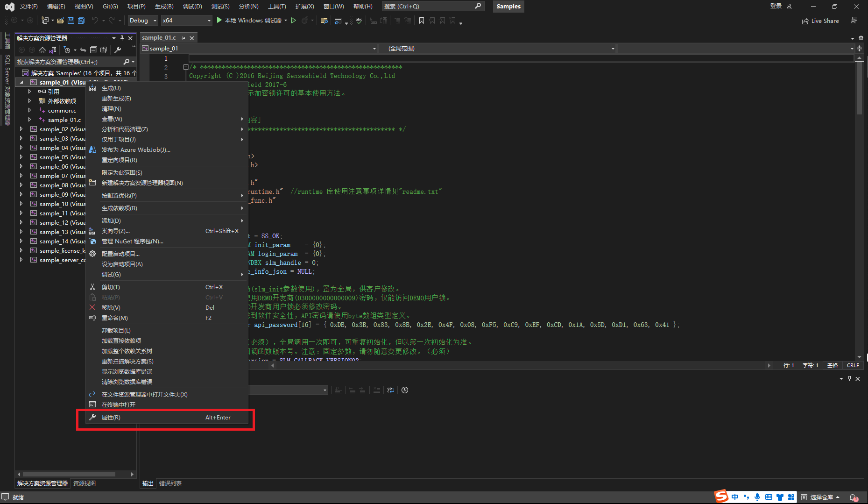Select 生成(U) Build in context menu
This screenshot has height=504, width=868.
pos(166,88)
